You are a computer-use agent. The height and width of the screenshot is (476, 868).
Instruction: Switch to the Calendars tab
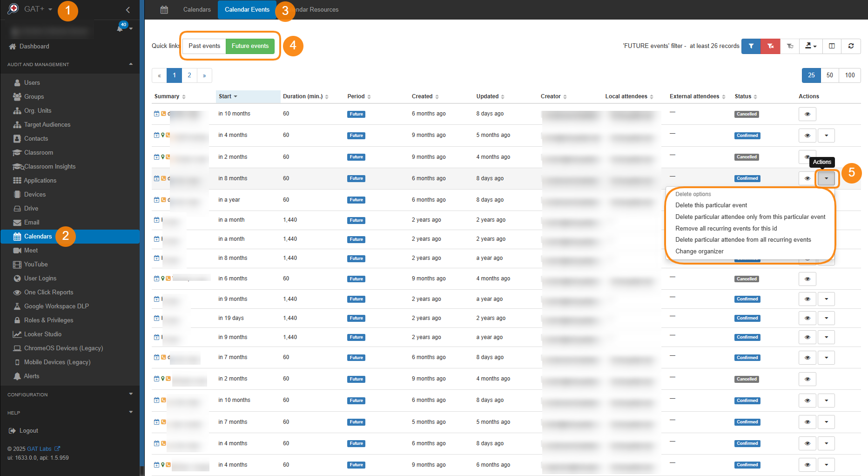(197, 10)
